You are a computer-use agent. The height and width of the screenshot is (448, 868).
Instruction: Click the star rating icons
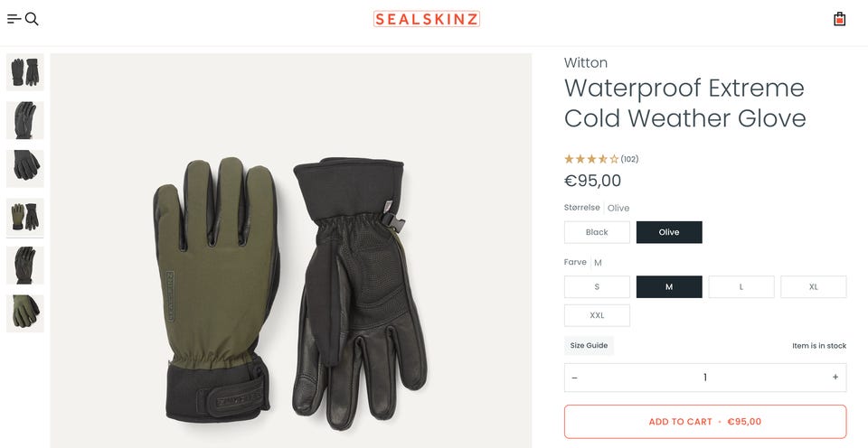pyautogui.click(x=591, y=159)
